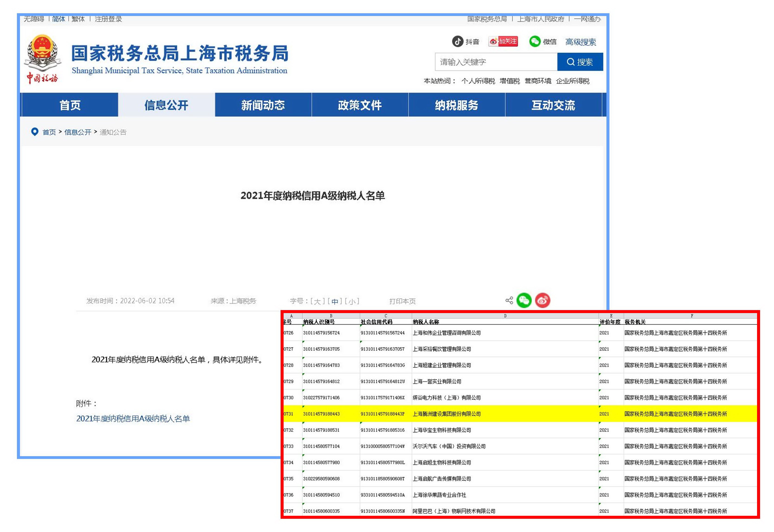Click 高级搜索 advanced search link
Screen dimensions: 774x532
[580, 42]
